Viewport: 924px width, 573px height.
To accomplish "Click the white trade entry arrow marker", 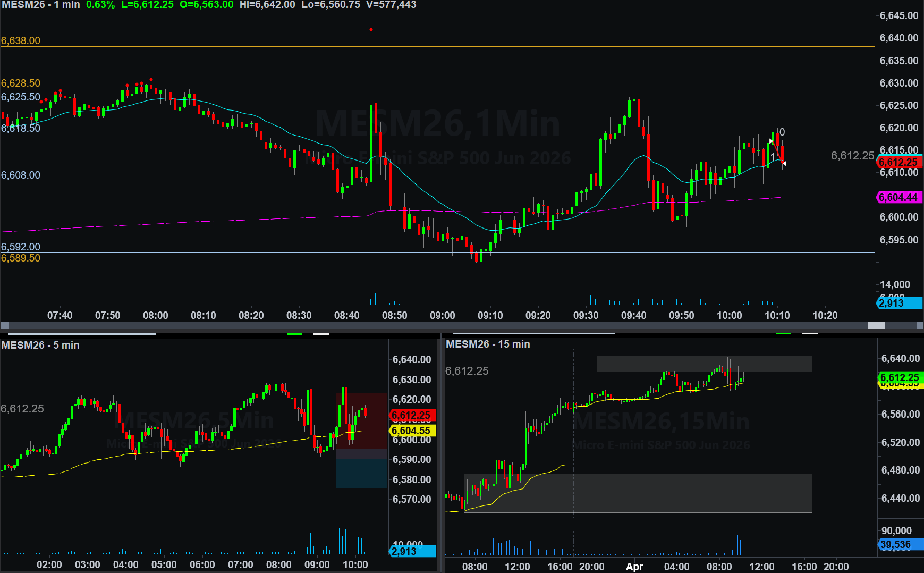I will (x=771, y=141).
